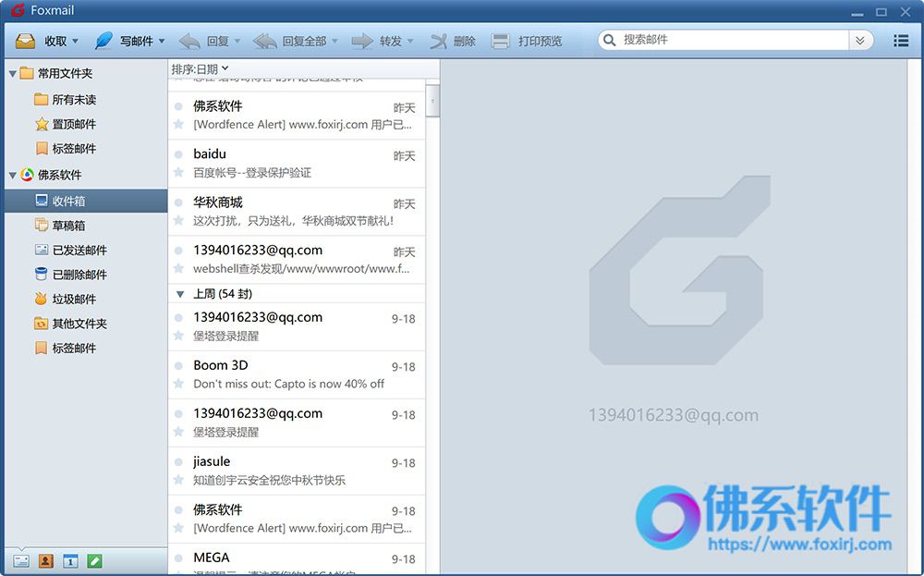Click the 佛系软件 account icon
This screenshot has width=924, height=576.
27,175
